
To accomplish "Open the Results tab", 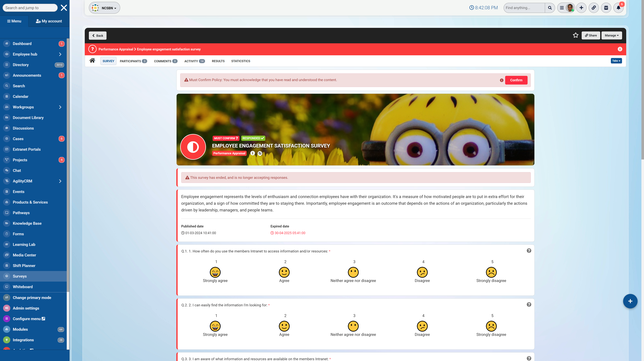I will coord(218,61).
